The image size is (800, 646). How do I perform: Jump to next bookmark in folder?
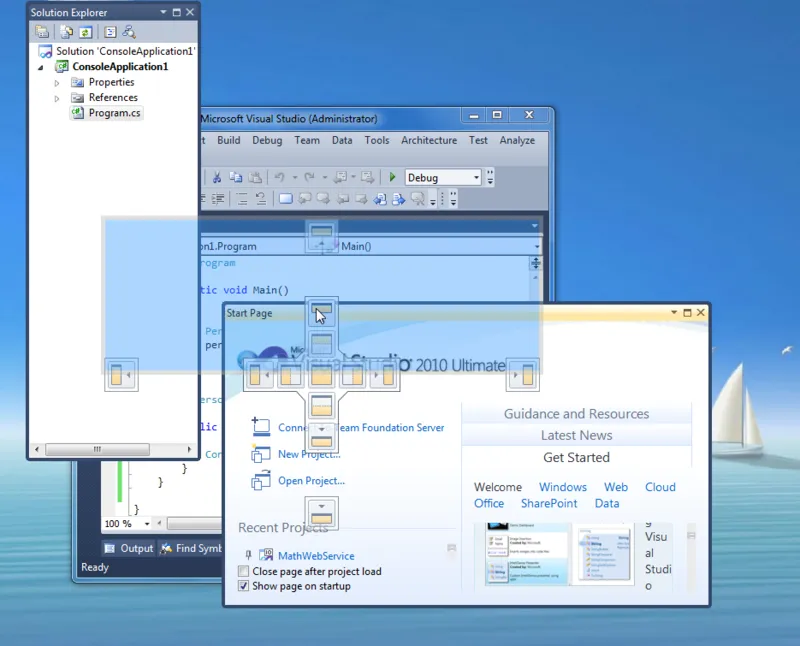[x=361, y=198]
